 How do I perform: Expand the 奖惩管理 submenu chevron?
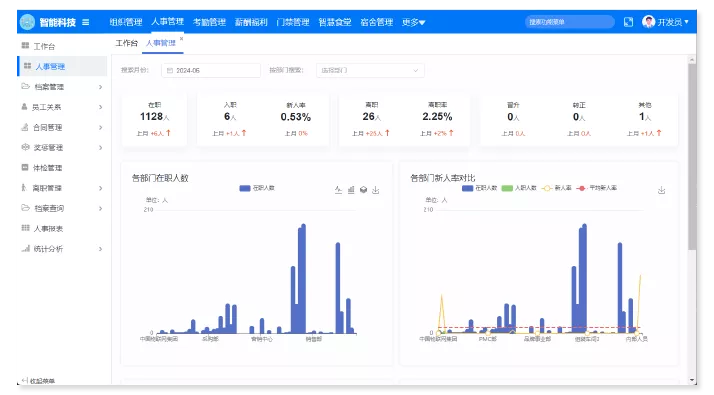tap(100, 148)
